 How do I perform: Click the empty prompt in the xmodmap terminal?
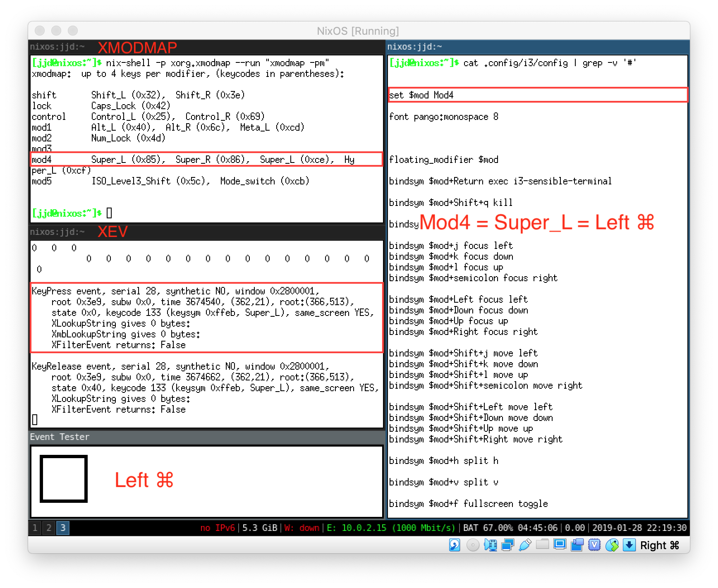(109, 213)
